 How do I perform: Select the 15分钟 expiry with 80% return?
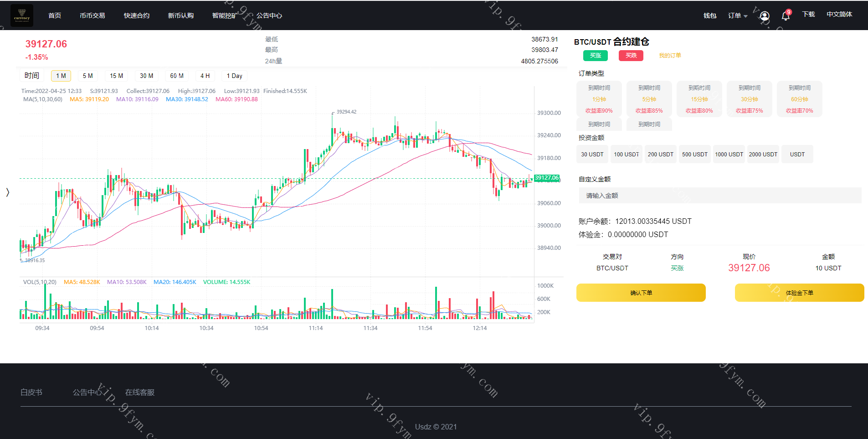[x=699, y=99]
